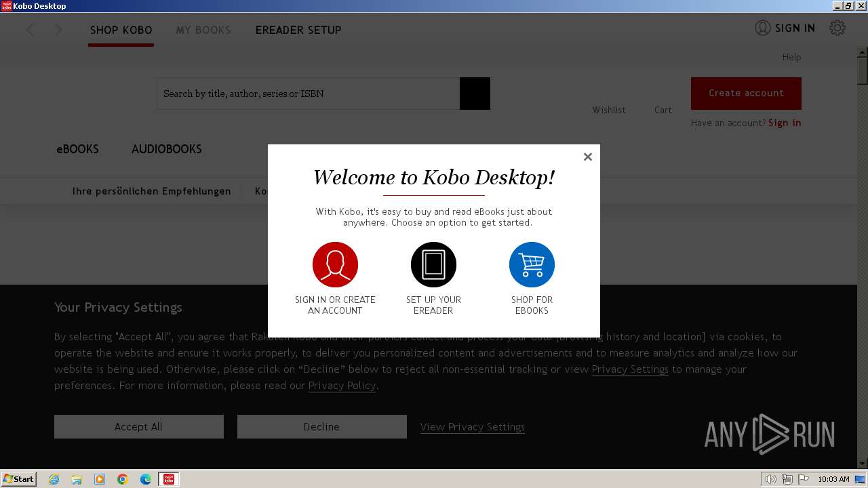Click the red Sign in link under Create account
Image resolution: width=868 pixels, height=488 pixels.
pyautogui.click(x=785, y=123)
